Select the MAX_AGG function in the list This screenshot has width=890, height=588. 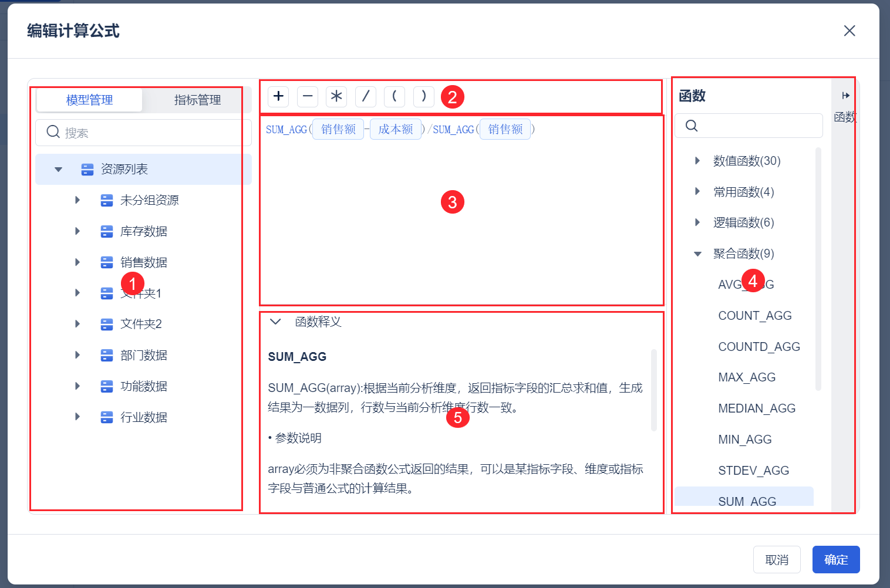pyautogui.click(x=747, y=377)
